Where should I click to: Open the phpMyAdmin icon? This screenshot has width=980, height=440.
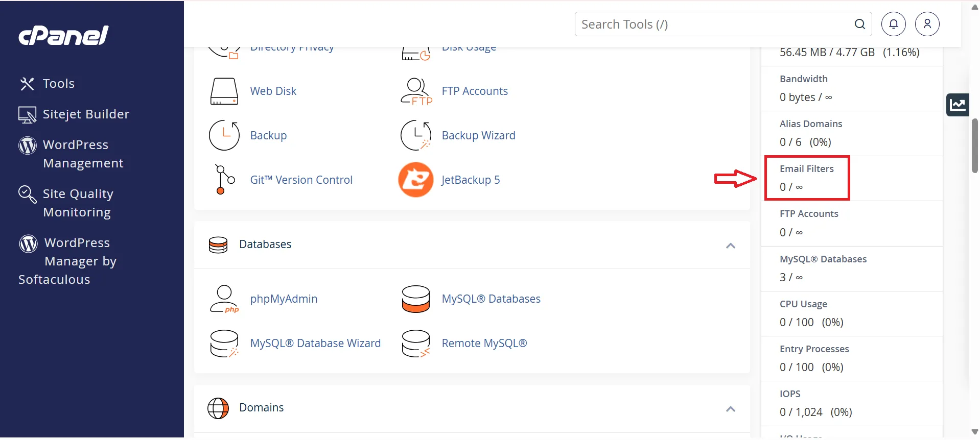(x=224, y=299)
